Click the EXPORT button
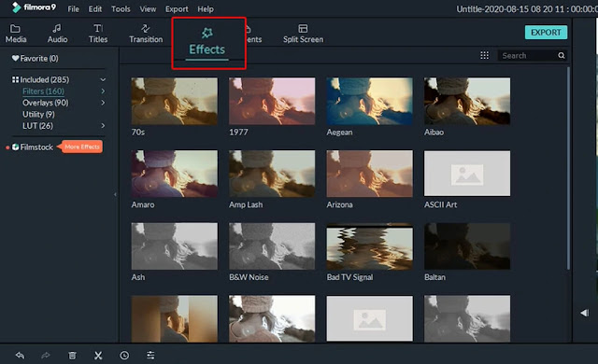This screenshot has height=364, width=598. point(546,33)
